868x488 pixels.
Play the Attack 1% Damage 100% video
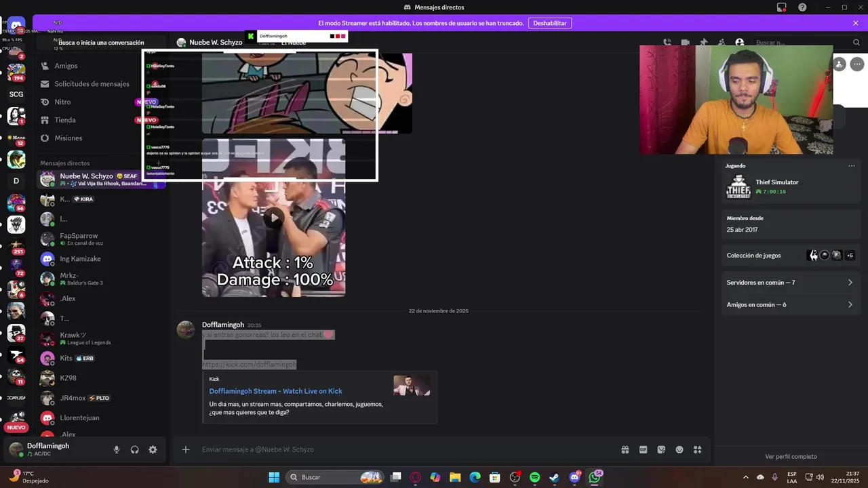(274, 218)
